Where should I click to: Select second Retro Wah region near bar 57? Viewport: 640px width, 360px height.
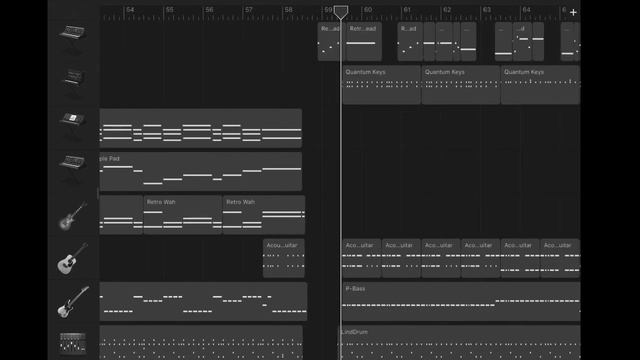click(264, 215)
